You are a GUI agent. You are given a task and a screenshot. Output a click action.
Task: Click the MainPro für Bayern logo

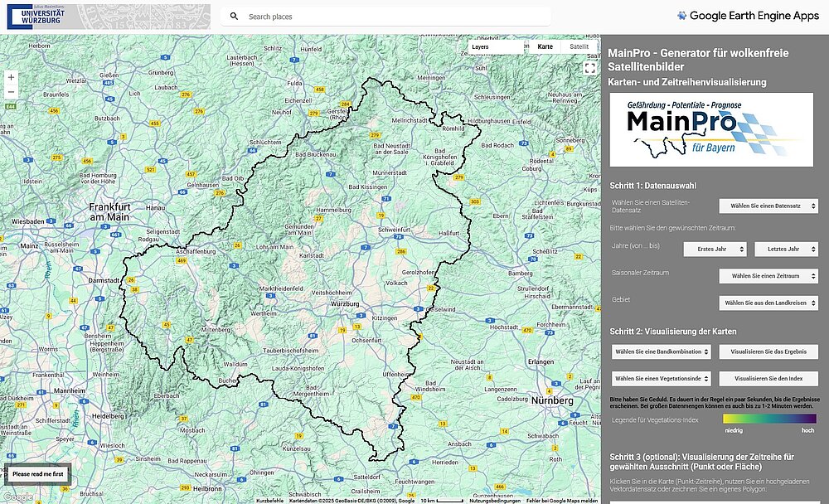[x=711, y=129]
